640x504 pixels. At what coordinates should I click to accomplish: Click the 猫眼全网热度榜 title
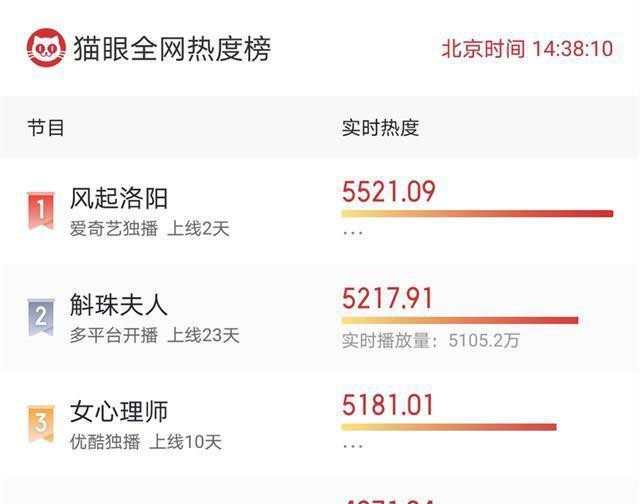(172, 49)
